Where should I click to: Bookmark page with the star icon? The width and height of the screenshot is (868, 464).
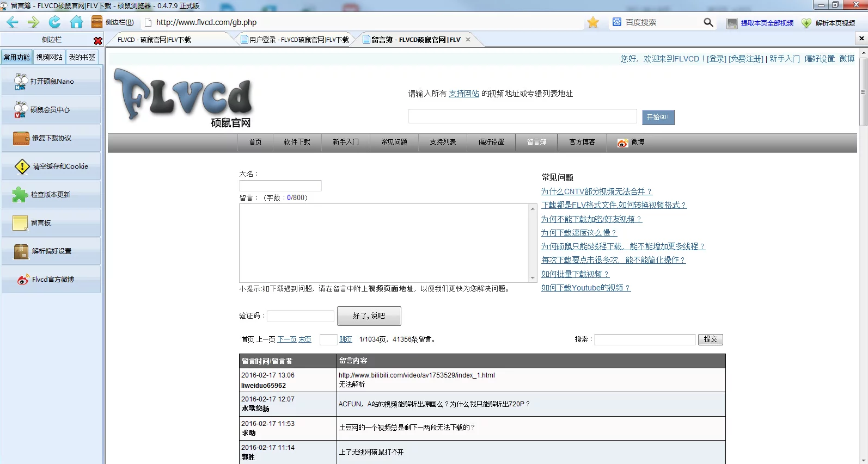tap(593, 22)
